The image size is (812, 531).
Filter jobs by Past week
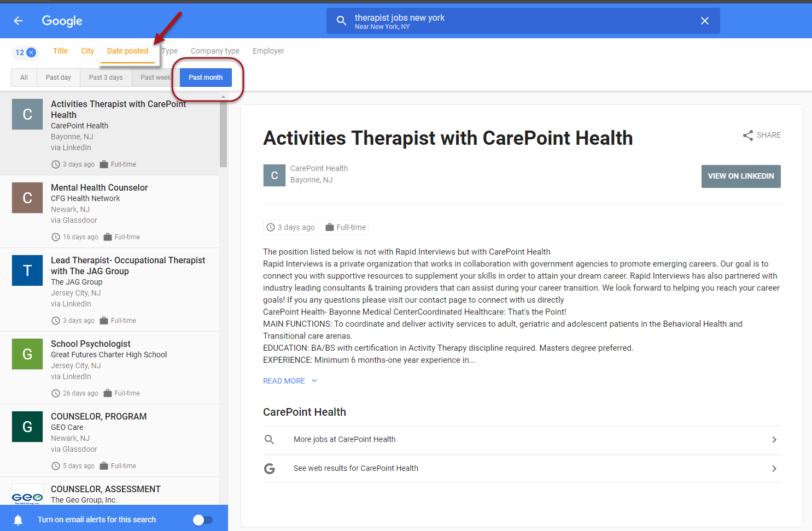155,78
